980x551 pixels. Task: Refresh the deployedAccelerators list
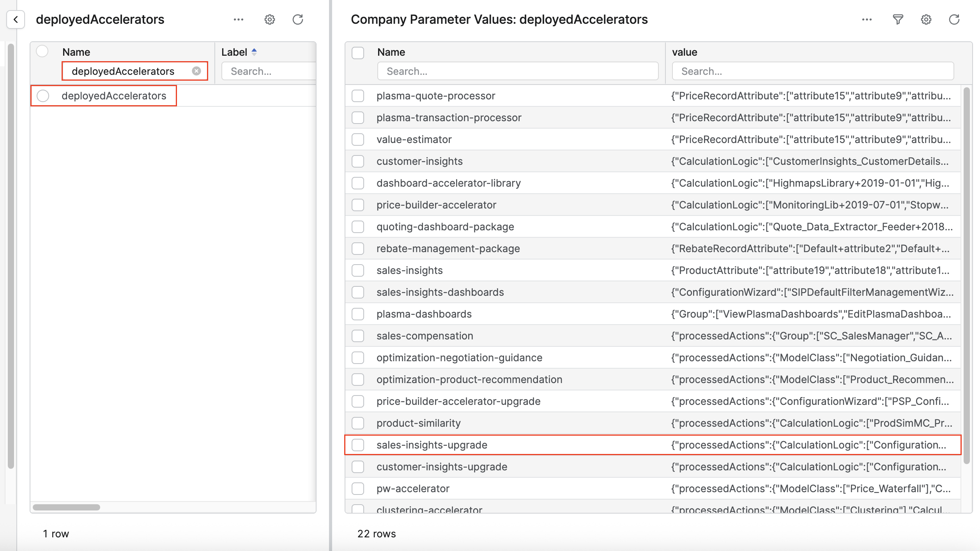(x=298, y=19)
